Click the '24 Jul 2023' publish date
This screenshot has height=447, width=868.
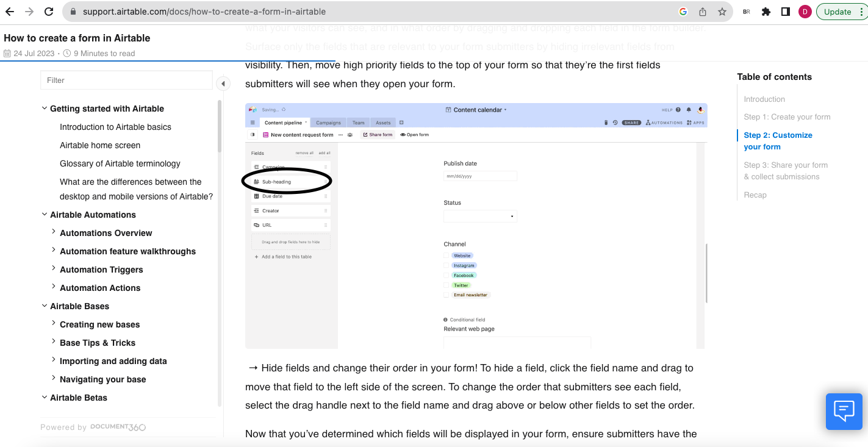point(34,54)
